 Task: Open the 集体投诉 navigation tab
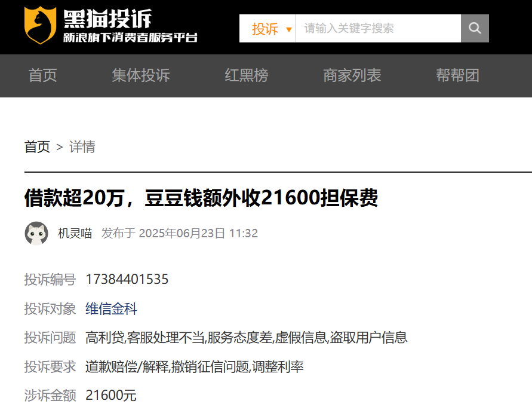pyautogui.click(x=141, y=75)
